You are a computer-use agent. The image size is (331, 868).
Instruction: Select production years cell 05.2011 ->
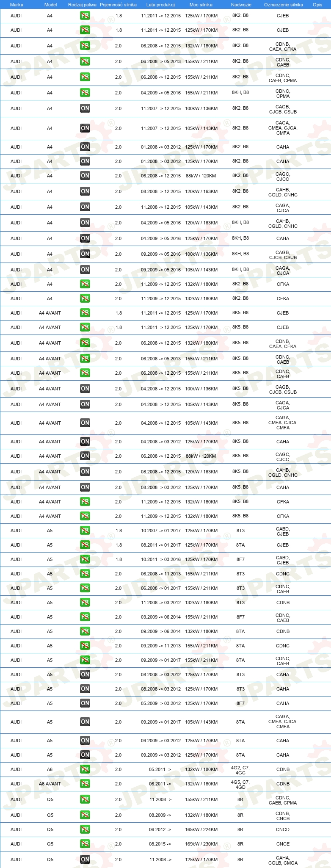pyautogui.click(x=160, y=769)
